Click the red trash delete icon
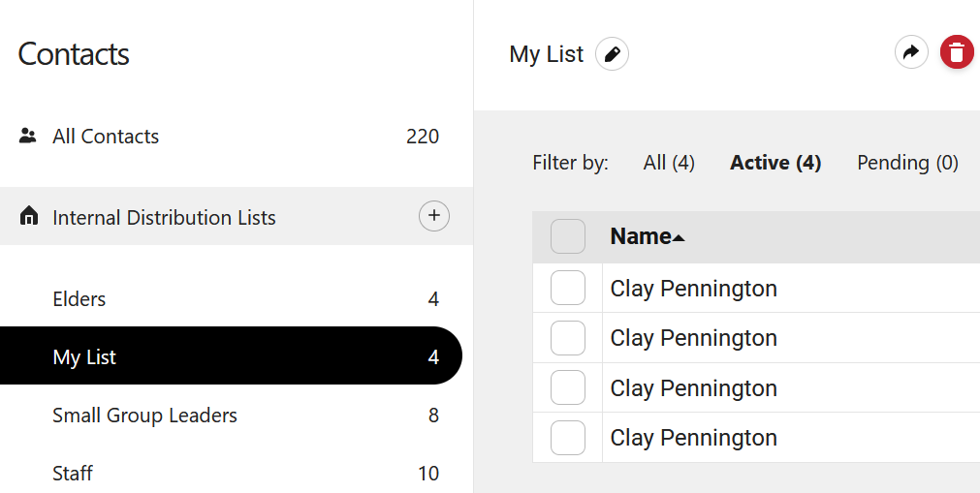The height and width of the screenshot is (493, 980). coord(957,53)
